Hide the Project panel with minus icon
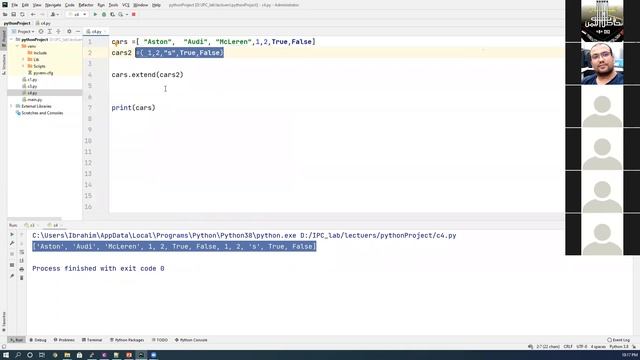This screenshot has width=640, height=360. (78, 31)
